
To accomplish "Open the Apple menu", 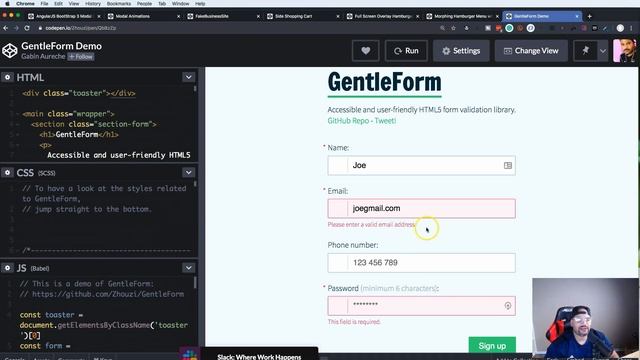I will [7, 4].
